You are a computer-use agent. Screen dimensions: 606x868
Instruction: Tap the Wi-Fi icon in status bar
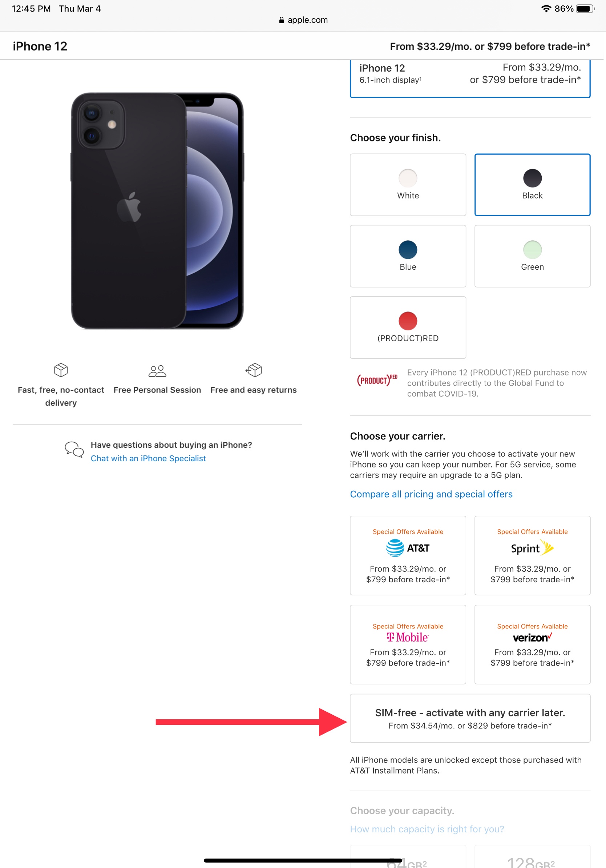pyautogui.click(x=546, y=8)
